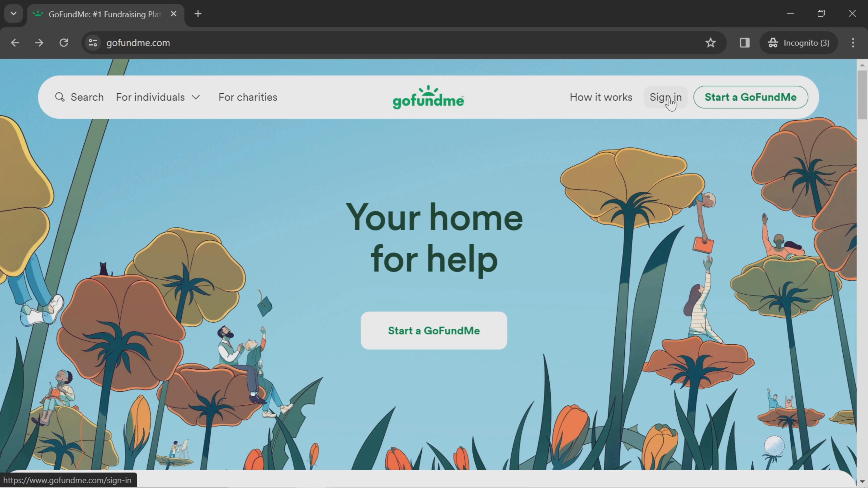The image size is (868, 488).
Task: Open the How it works page
Action: point(601,97)
